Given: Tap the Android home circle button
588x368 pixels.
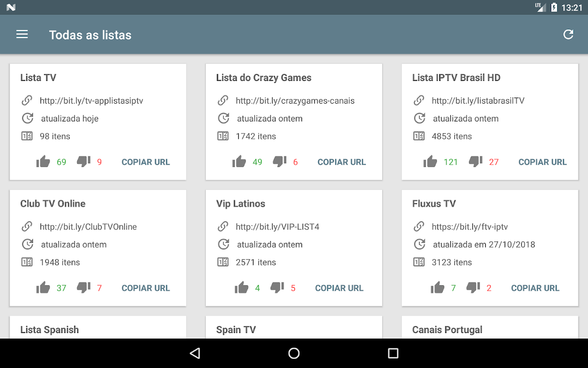Looking at the screenshot, I should click(294, 353).
